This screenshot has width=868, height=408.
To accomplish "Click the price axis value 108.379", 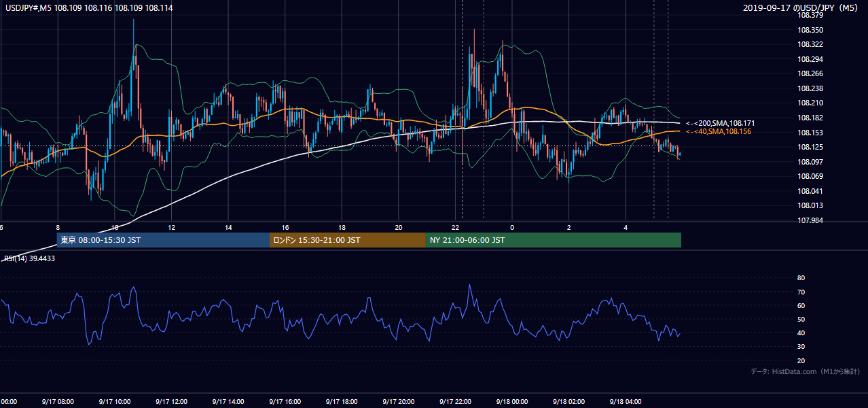I will point(812,16).
